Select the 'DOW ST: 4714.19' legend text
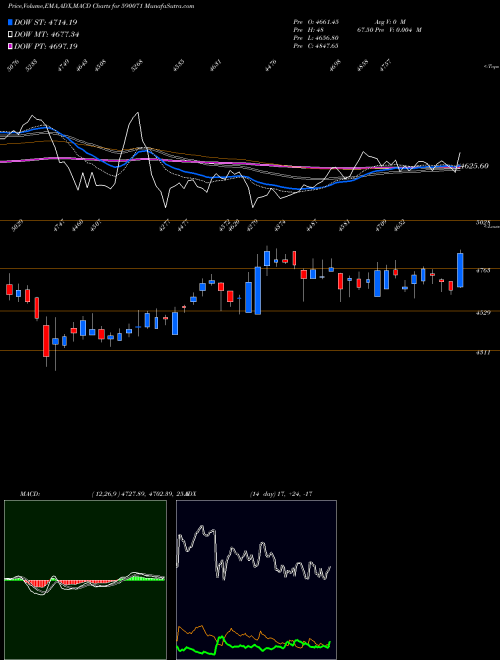Screen dimensions: 500x660 pos(45,22)
